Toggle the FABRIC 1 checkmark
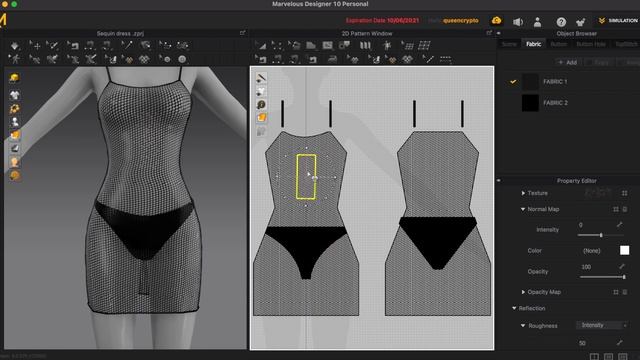 coord(513,82)
